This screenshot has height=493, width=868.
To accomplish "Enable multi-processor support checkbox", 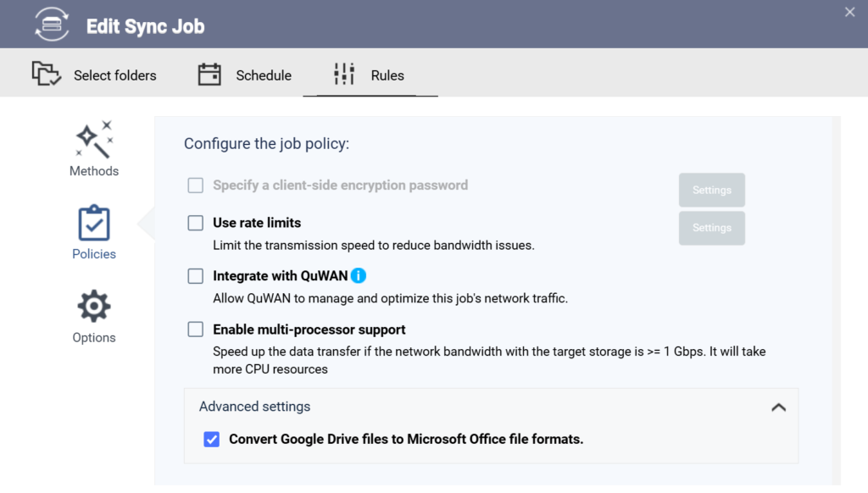I will pos(196,330).
